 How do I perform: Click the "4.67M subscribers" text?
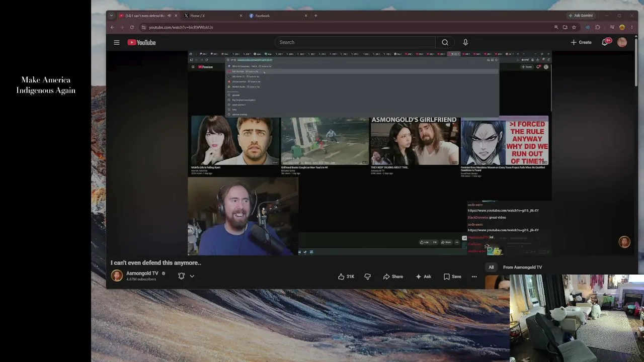(141, 279)
